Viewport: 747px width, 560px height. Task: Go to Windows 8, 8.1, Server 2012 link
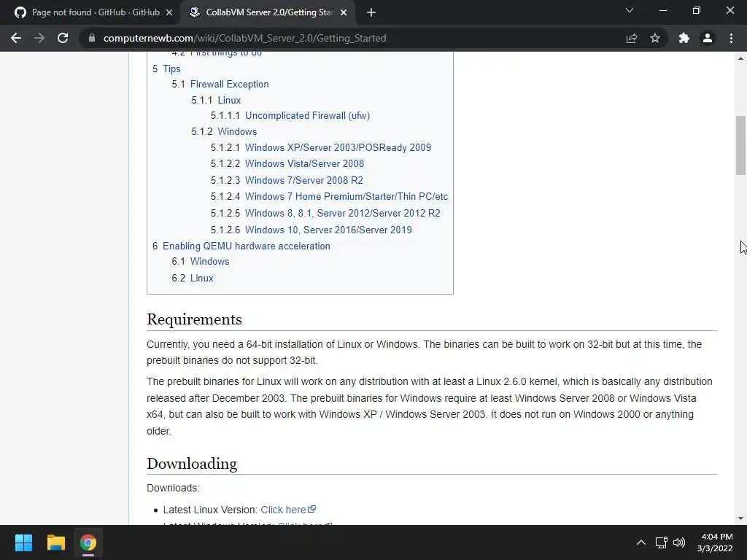pyautogui.click(x=343, y=214)
